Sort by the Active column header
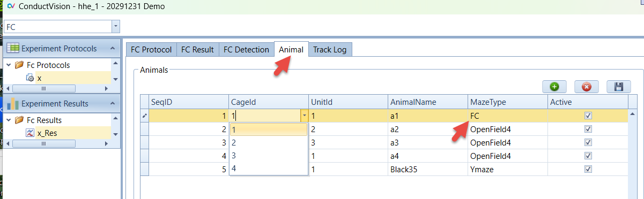Screen dimensions: 644x199 (588, 102)
